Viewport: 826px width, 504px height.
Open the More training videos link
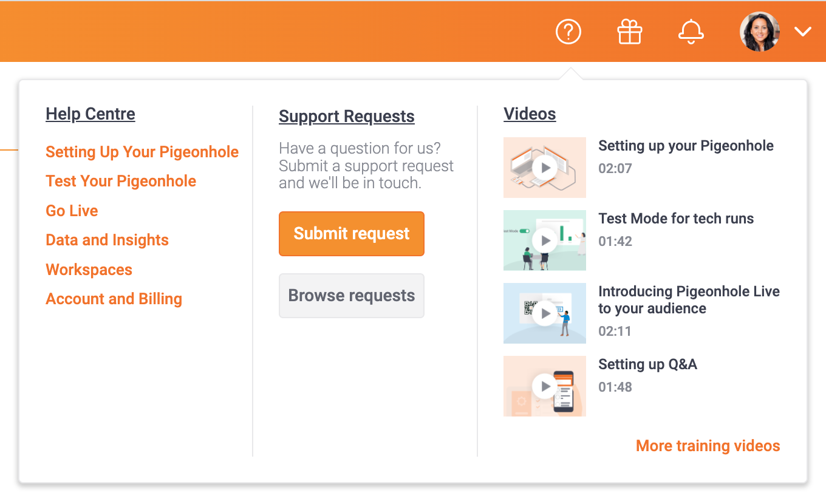tap(708, 446)
